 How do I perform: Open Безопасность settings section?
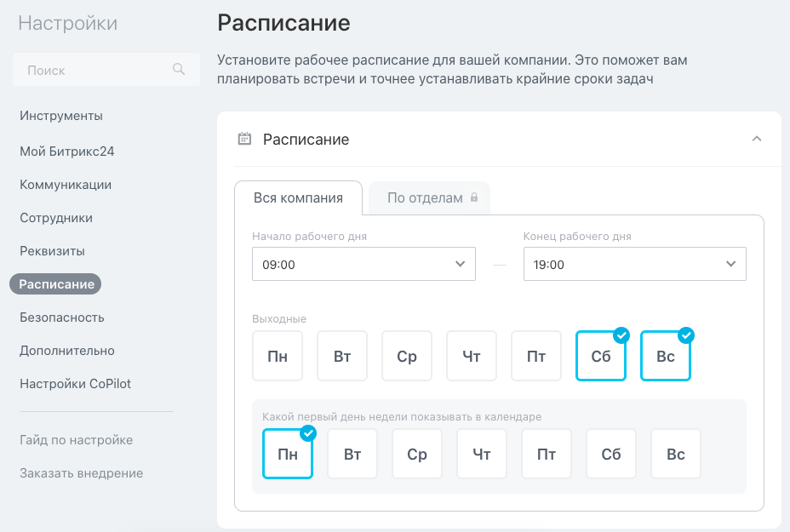pyautogui.click(x=62, y=317)
